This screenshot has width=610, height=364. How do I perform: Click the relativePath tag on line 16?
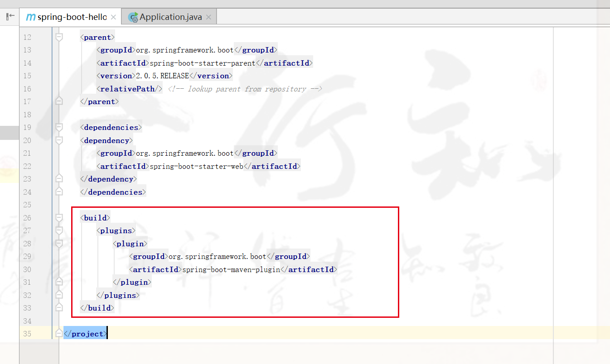click(129, 89)
